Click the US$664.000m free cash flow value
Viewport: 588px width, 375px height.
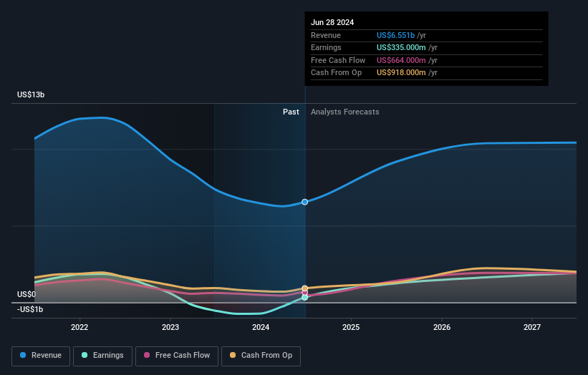point(401,60)
